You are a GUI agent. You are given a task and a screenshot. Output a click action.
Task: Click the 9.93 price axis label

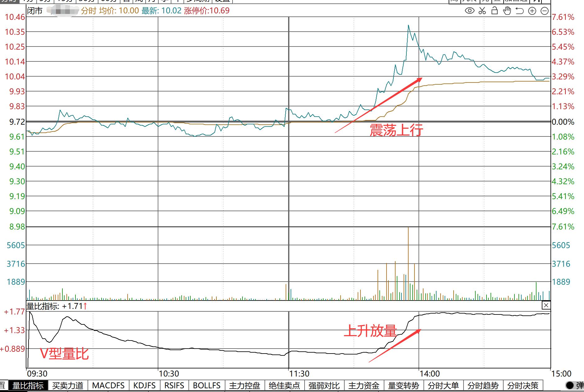[x=17, y=91]
